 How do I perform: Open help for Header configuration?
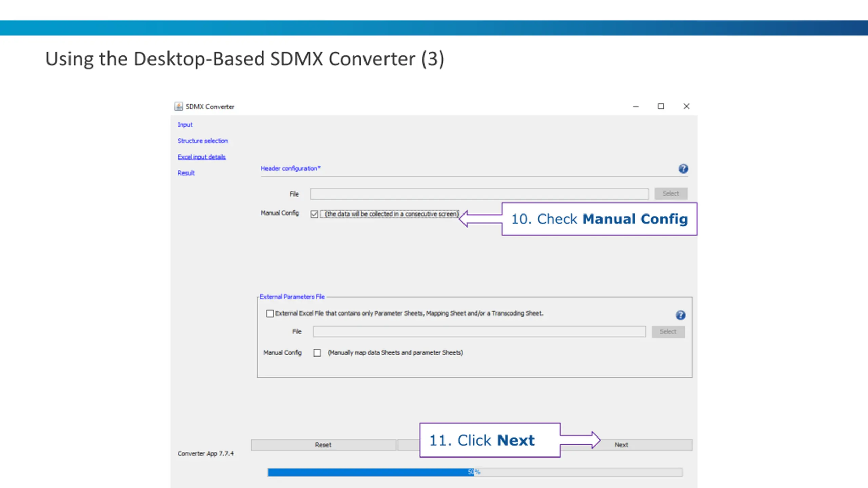click(x=683, y=168)
